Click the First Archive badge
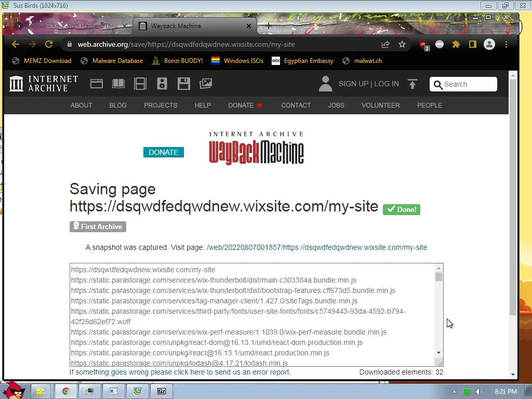 [98, 227]
